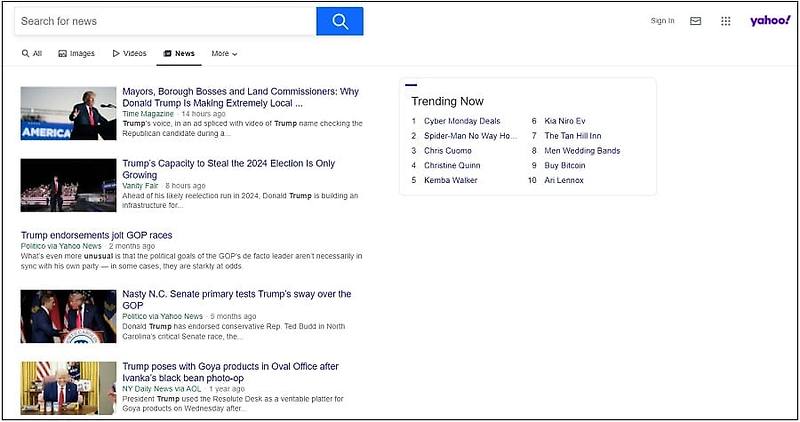Click the Sign in link
This screenshot has height=422, width=800.
[662, 21]
